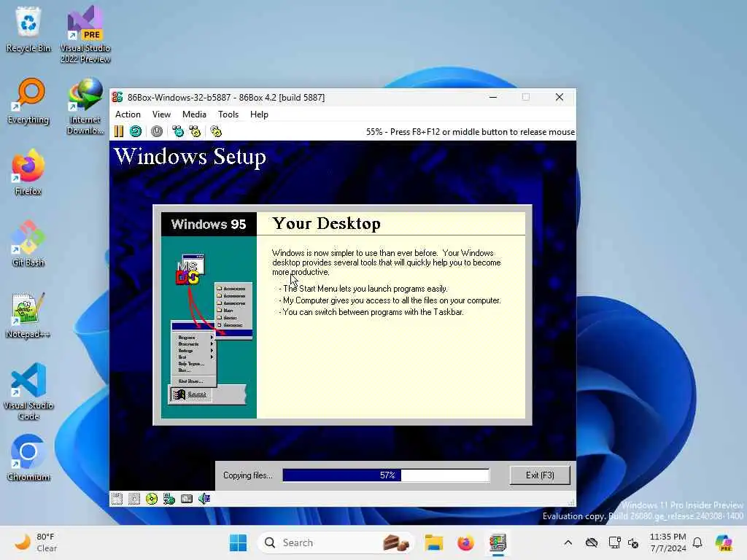Click the Start Menu illustration image
The image size is (747, 560).
pyautogui.click(x=209, y=329)
